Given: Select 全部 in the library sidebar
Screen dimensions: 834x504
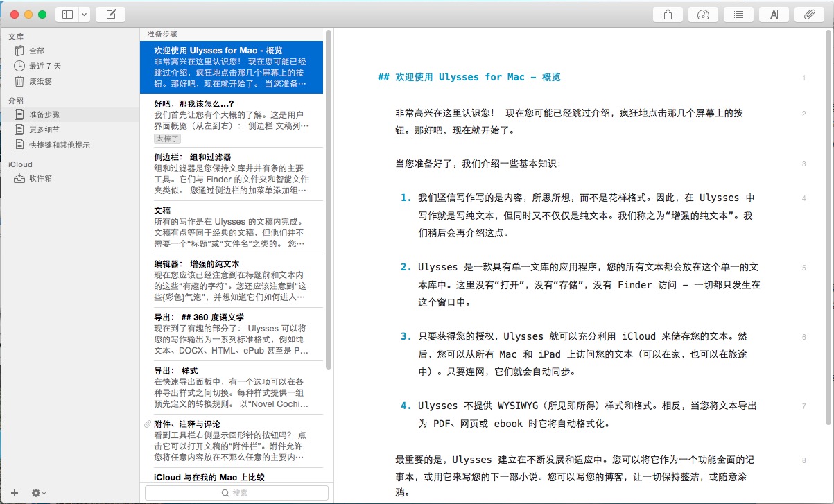Looking at the screenshot, I should (36, 51).
